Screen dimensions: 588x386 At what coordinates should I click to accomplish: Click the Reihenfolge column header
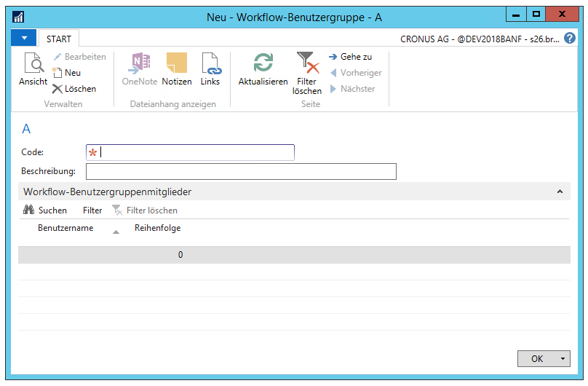click(157, 228)
